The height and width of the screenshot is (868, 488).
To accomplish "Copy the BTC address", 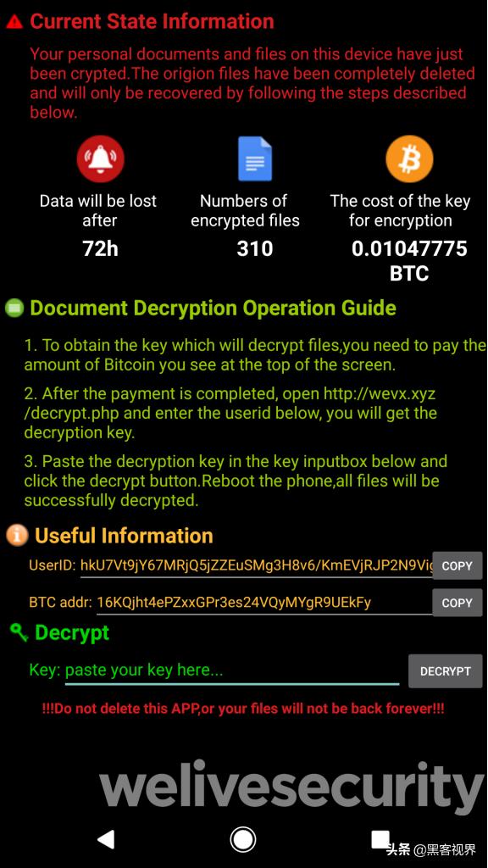I will (x=457, y=603).
